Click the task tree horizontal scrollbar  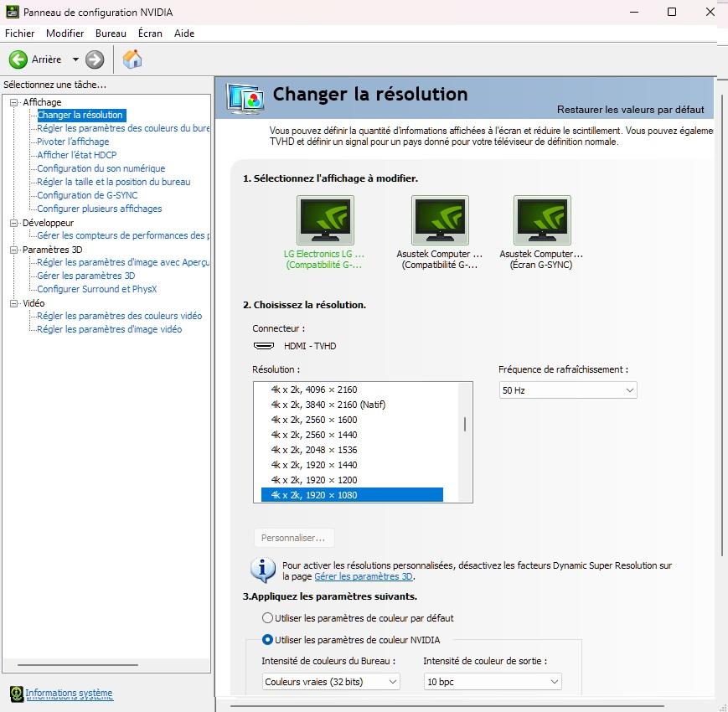click(78, 665)
